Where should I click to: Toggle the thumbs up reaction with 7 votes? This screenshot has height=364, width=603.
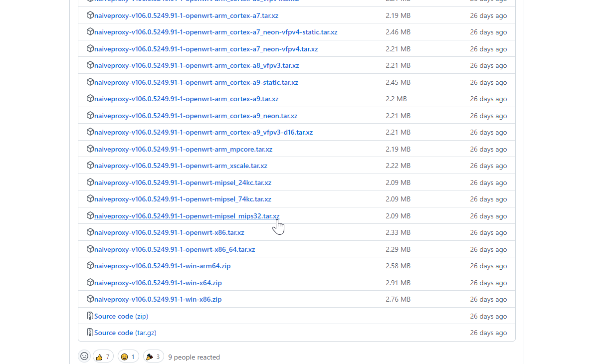(103, 357)
